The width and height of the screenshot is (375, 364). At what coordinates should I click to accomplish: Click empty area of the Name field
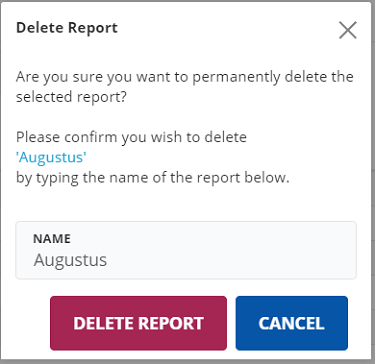tap(233, 260)
